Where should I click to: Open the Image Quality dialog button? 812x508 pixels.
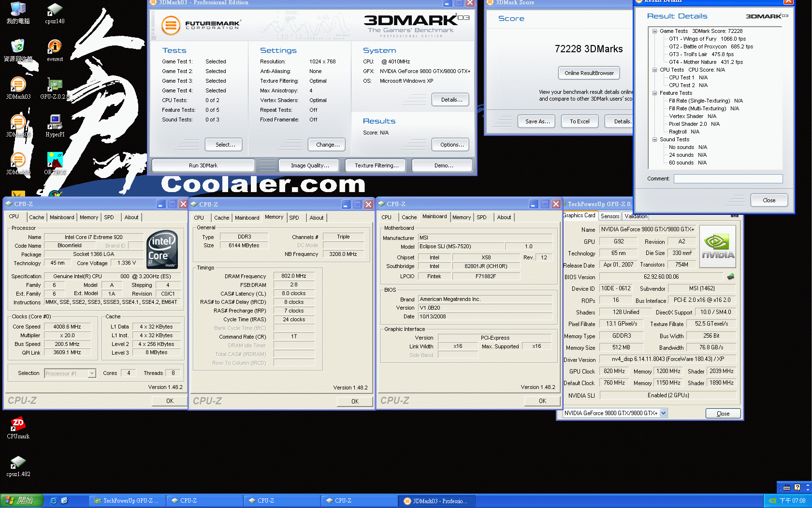click(x=310, y=165)
